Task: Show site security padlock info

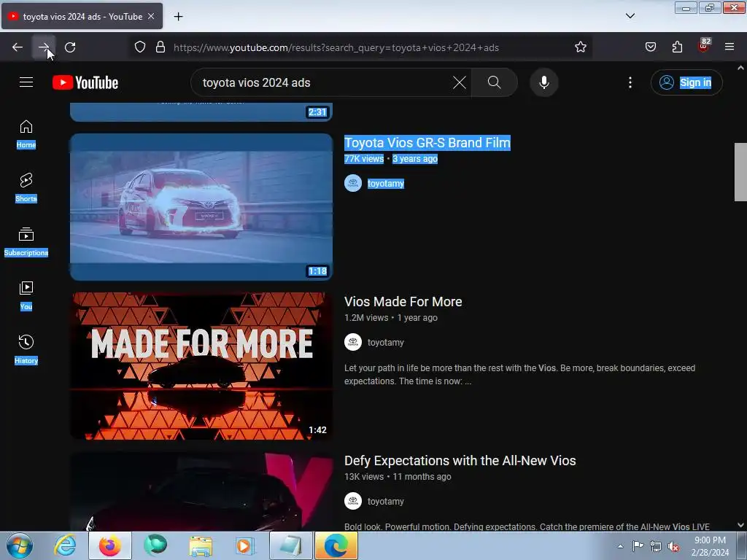Action: (x=160, y=47)
